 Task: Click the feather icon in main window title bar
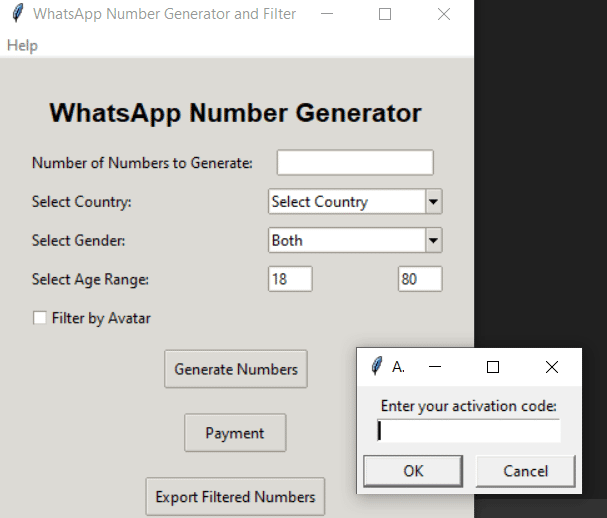coord(18,14)
